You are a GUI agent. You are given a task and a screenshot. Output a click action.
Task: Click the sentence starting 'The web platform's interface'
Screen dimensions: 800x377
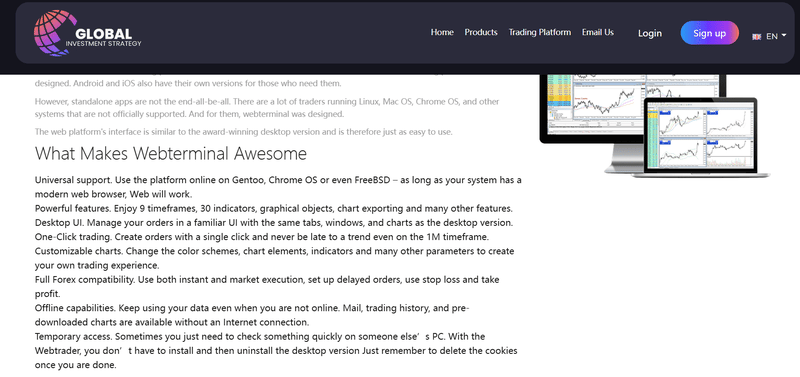pos(243,132)
